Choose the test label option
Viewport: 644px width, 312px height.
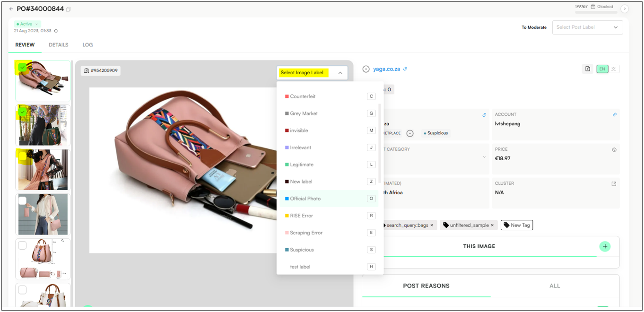coord(330,267)
